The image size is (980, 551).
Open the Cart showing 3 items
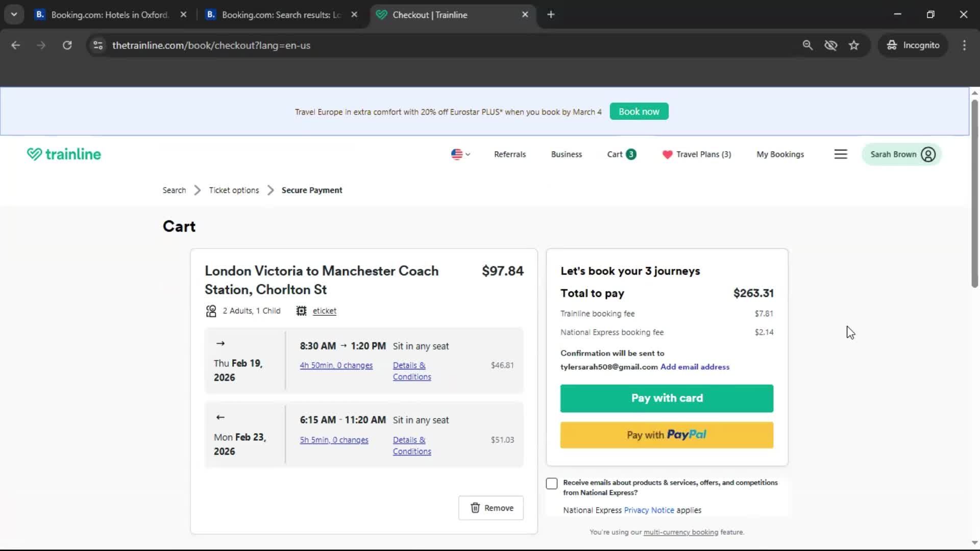pos(621,154)
